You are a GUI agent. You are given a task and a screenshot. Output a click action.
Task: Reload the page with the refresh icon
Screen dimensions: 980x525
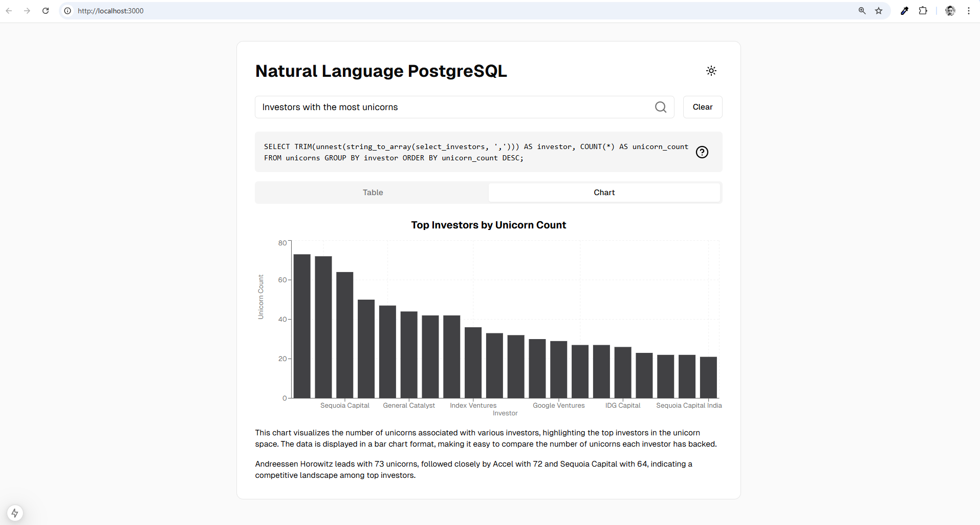46,11
